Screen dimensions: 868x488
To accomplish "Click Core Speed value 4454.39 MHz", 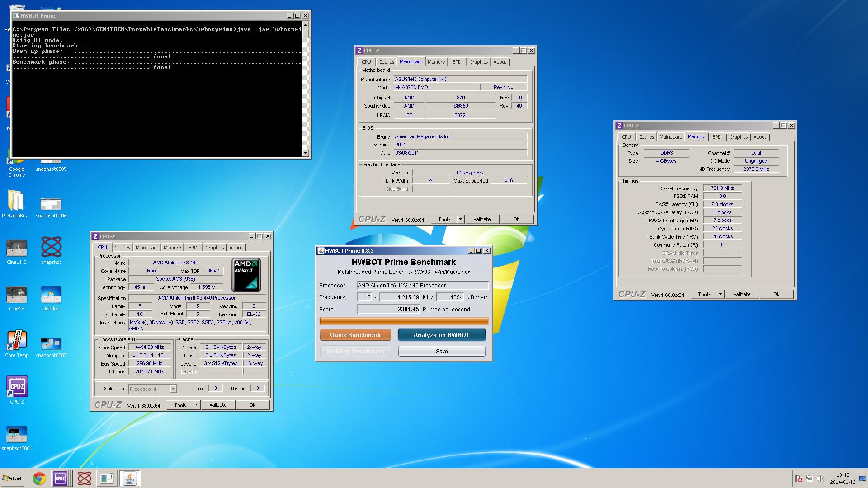I will pyautogui.click(x=150, y=347).
